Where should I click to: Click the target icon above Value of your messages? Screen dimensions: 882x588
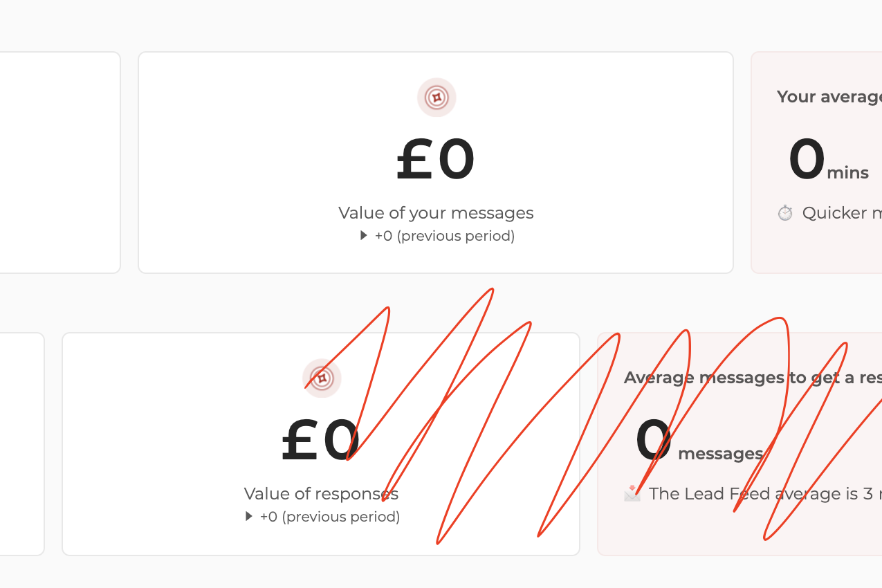(437, 98)
